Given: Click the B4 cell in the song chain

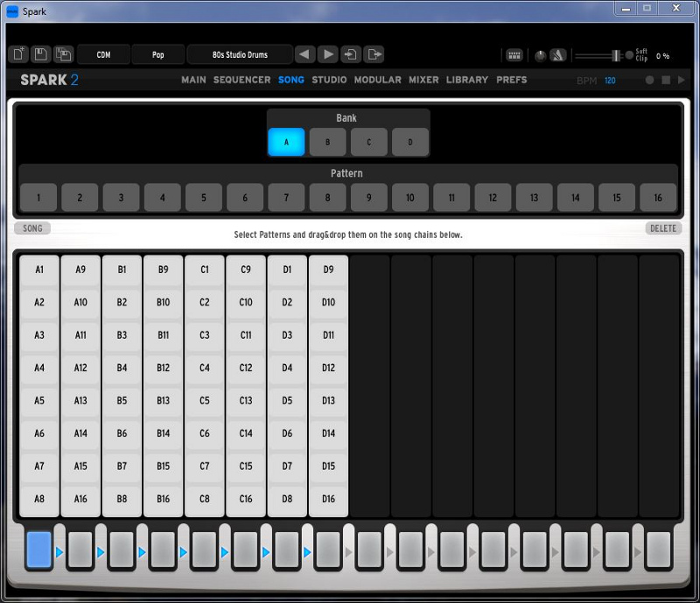Looking at the screenshot, I should 122,368.
